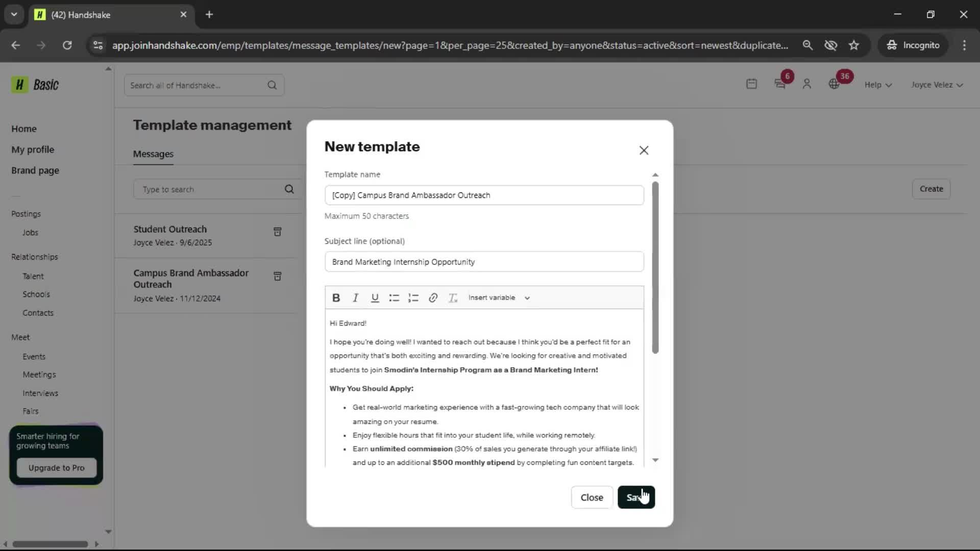
Task: Open Fairs in sidebar
Action: click(30, 411)
